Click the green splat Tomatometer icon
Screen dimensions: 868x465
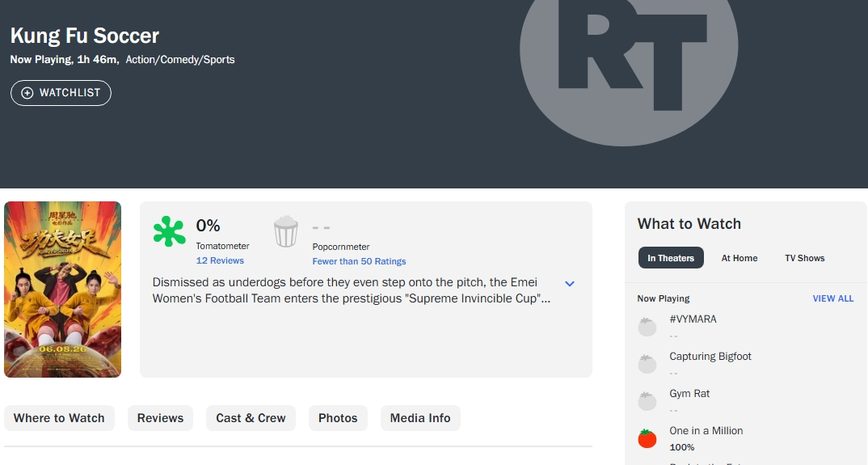tap(170, 231)
